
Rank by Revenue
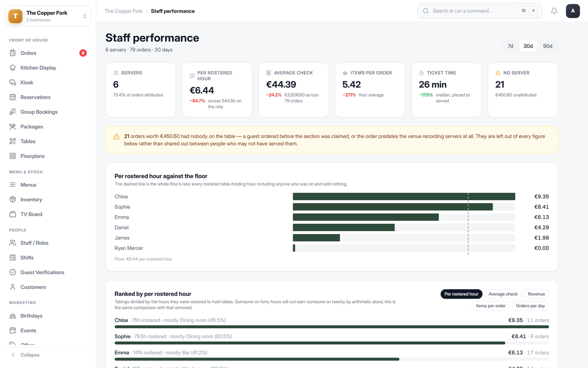[536, 294]
